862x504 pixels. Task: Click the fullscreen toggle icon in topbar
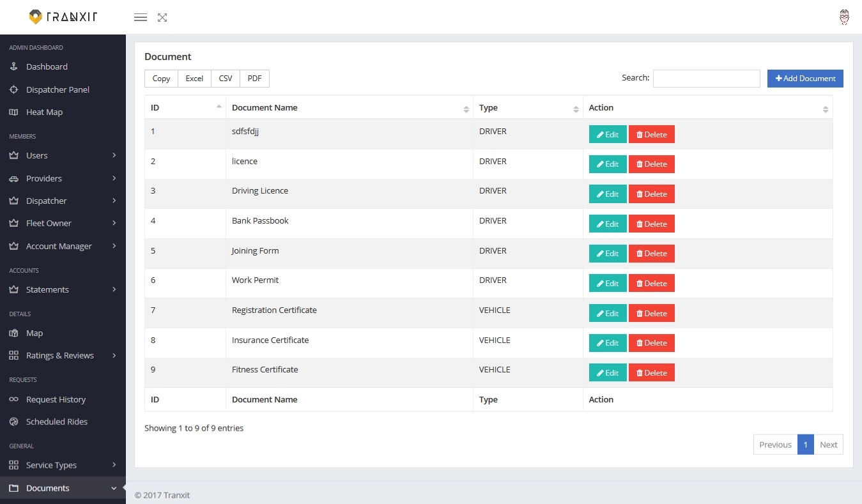[x=162, y=17]
